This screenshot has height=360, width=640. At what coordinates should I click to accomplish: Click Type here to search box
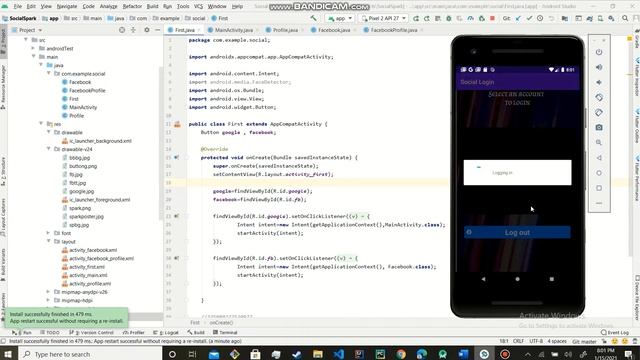(x=90, y=354)
